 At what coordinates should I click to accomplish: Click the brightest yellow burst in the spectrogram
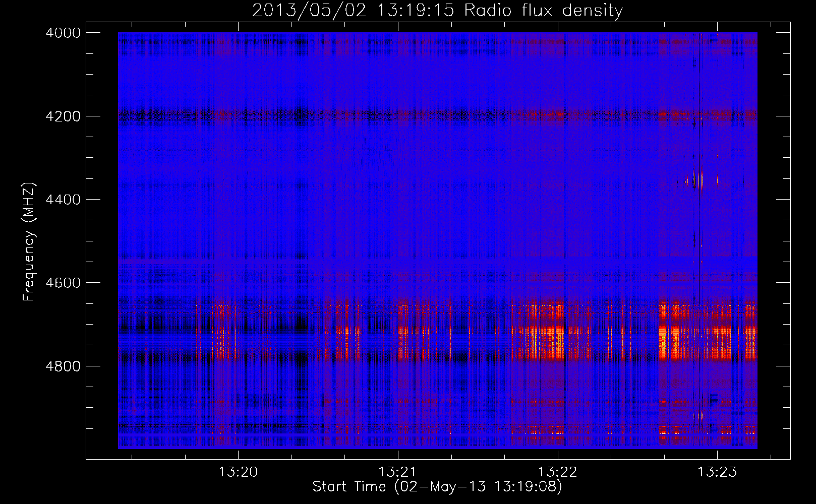pos(664,343)
